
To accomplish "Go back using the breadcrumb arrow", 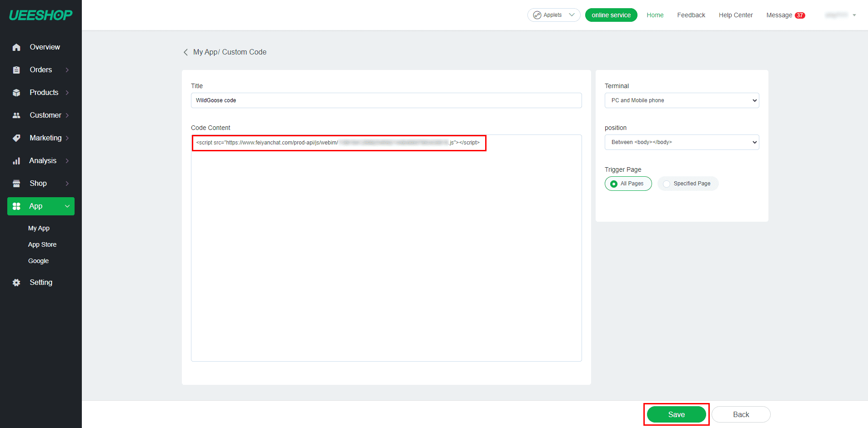I will [186, 52].
